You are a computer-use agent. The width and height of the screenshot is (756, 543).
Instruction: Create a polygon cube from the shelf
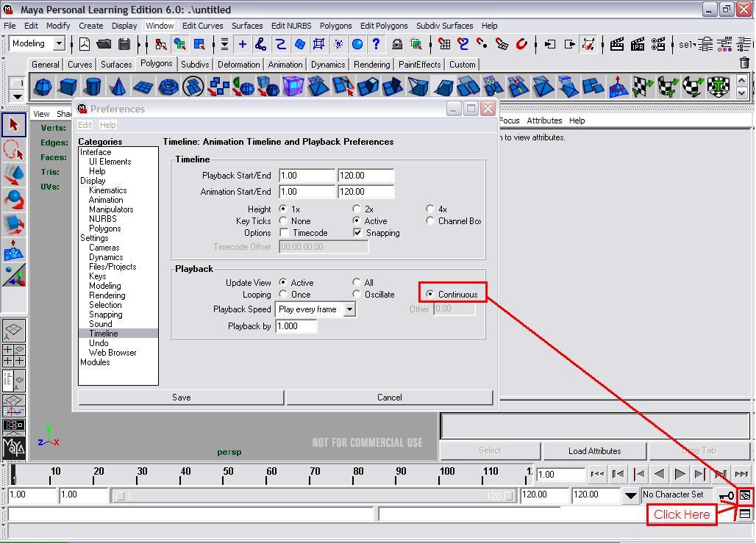[x=68, y=87]
